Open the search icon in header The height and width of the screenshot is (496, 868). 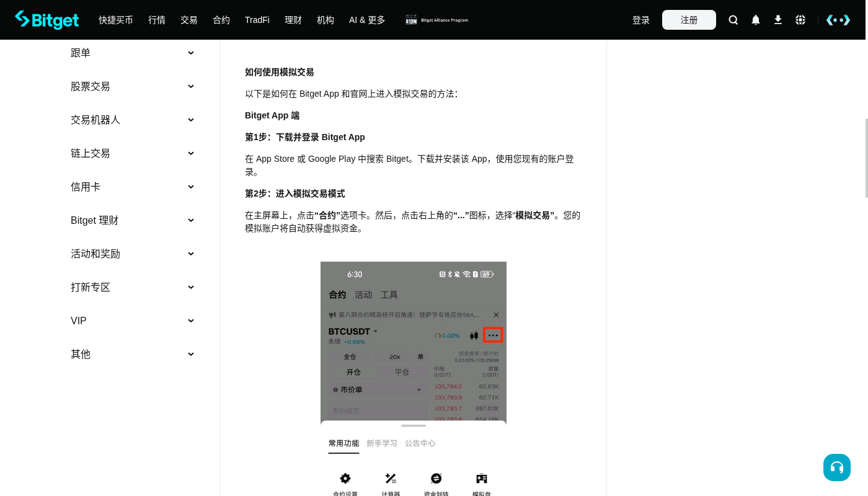pos(733,20)
